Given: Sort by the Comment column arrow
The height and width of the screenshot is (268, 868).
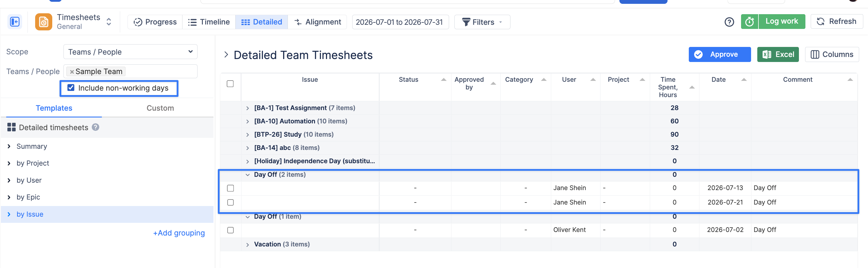Looking at the screenshot, I should point(850,79).
